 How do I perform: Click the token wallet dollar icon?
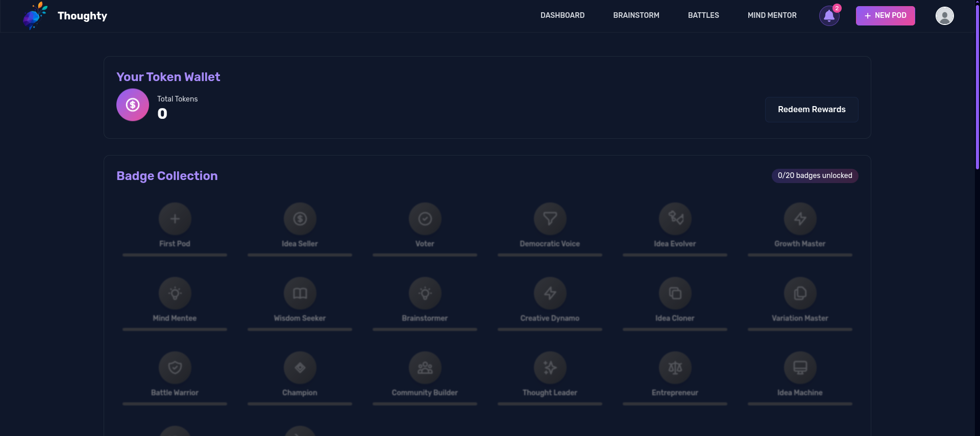[133, 105]
